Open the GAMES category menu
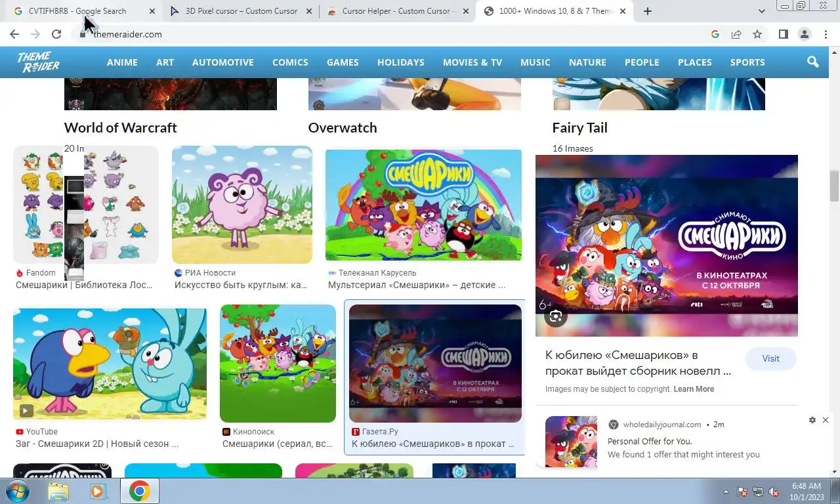Image resolution: width=840 pixels, height=504 pixels. 343,62
